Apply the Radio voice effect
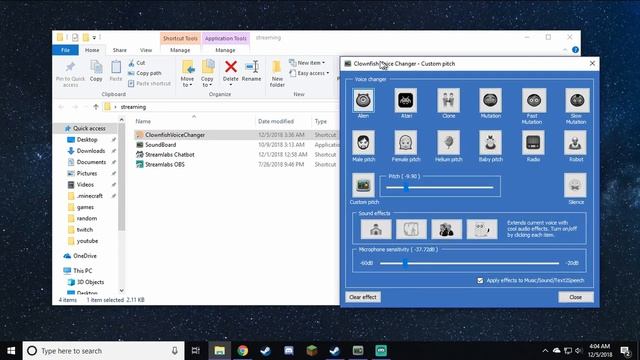 click(x=533, y=143)
